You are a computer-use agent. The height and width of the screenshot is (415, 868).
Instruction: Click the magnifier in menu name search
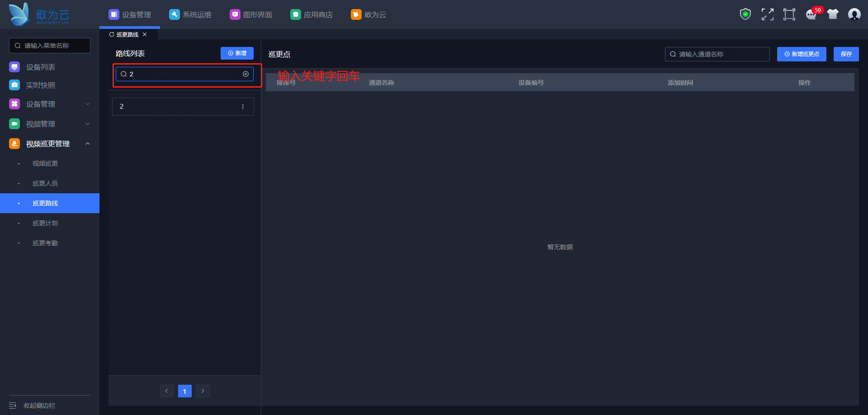pos(18,46)
